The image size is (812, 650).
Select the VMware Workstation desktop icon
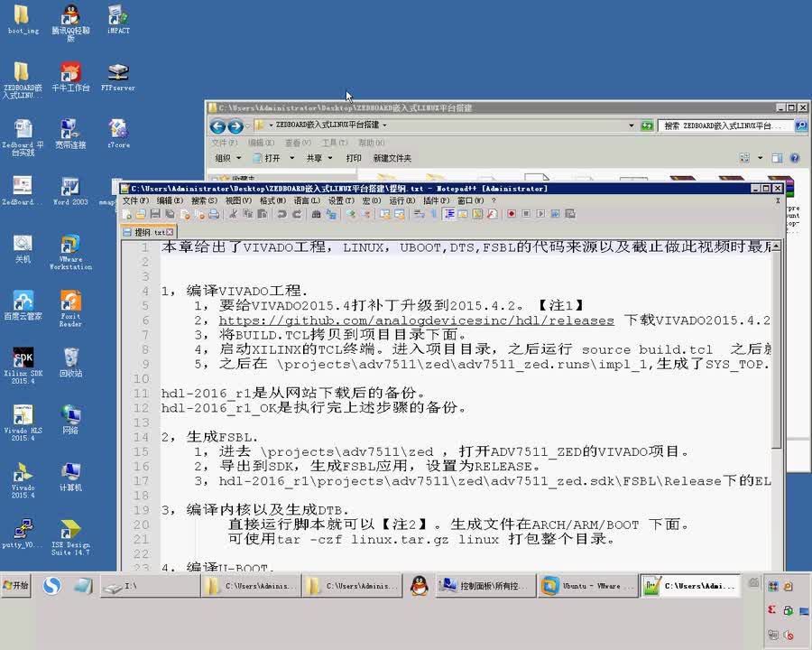[70, 252]
